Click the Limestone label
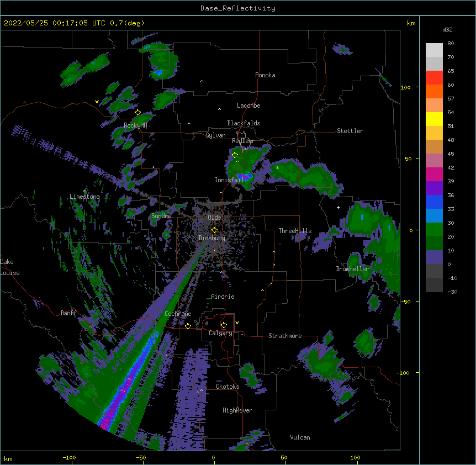Viewport: 476px width, 465px height. (x=84, y=197)
